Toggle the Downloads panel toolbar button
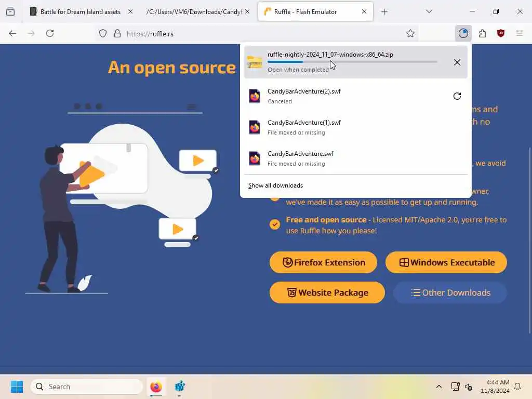This screenshot has width=532, height=399. coord(463,33)
